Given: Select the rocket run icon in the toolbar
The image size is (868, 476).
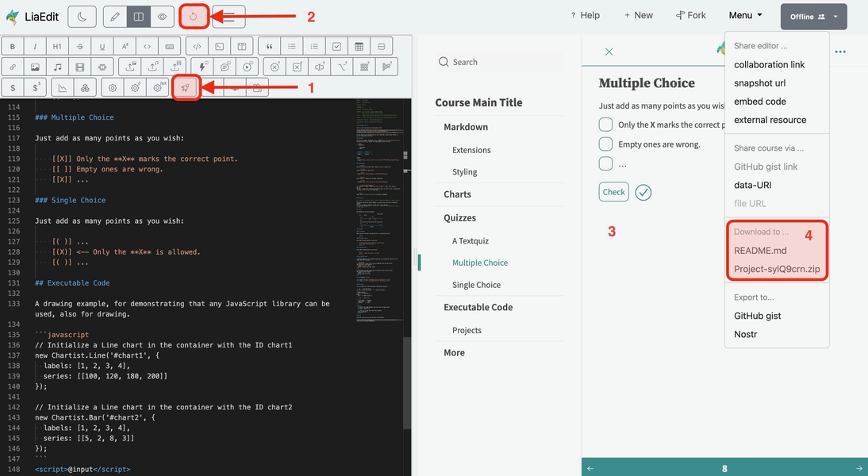Looking at the screenshot, I should tap(185, 87).
